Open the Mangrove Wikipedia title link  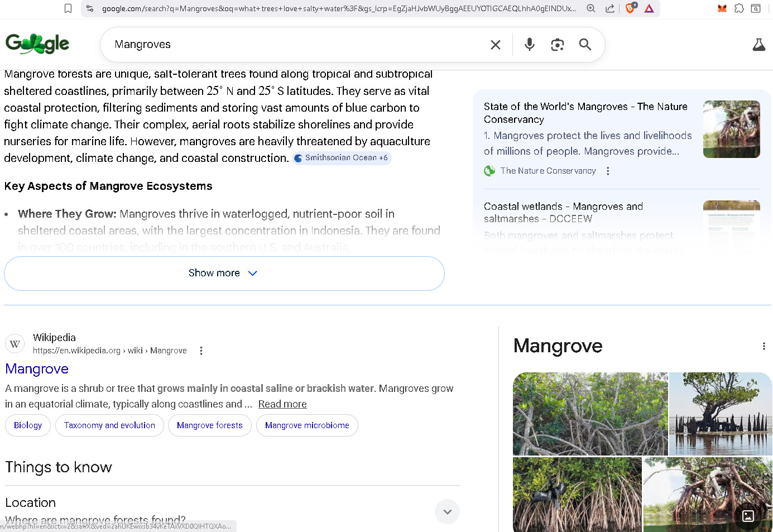point(37,369)
